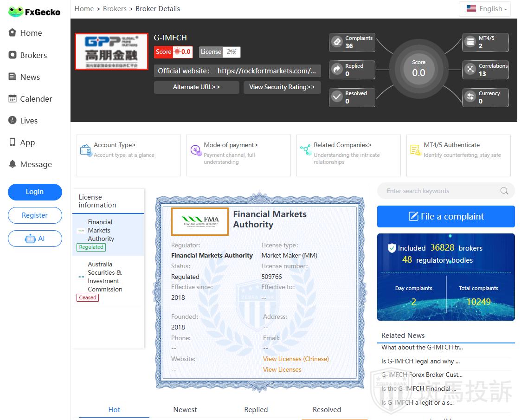This screenshot has height=420, width=521.
Task: Open Brokers in the sidebar menu
Action: (x=33, y=55)
